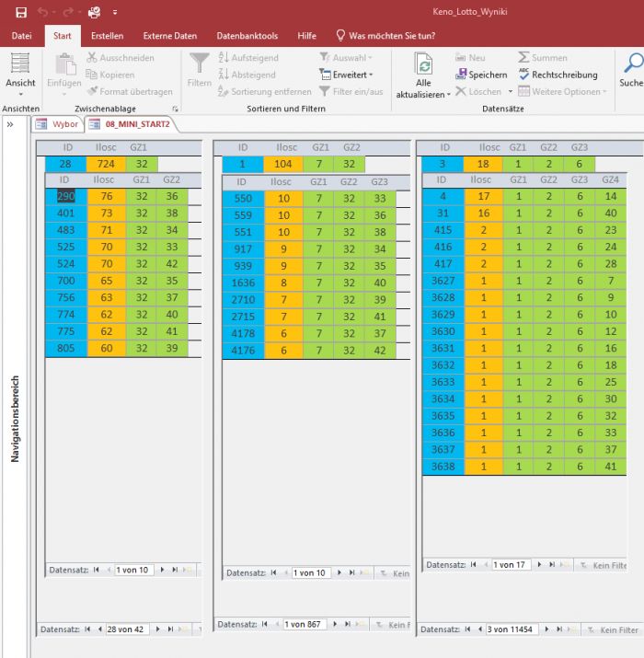Open the Weitere Optionen dropdown
The width and height of the screenshot is (644, 658).
point(563,91)
